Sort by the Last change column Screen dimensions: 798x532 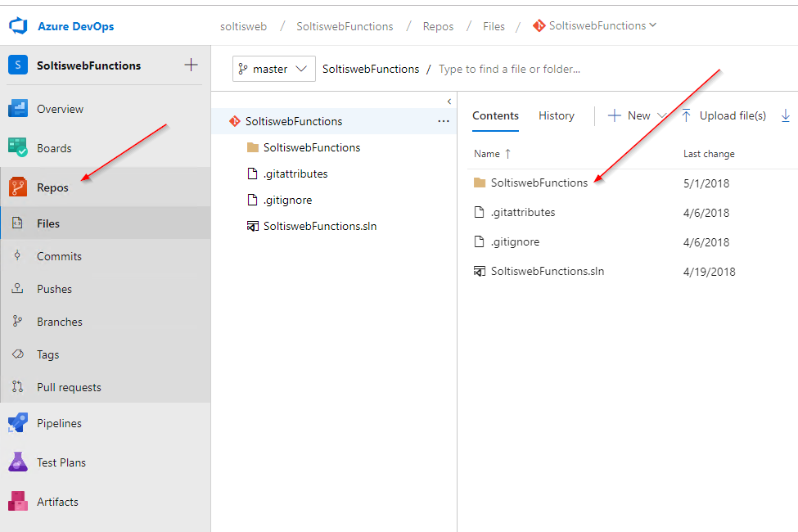point(709,154)
